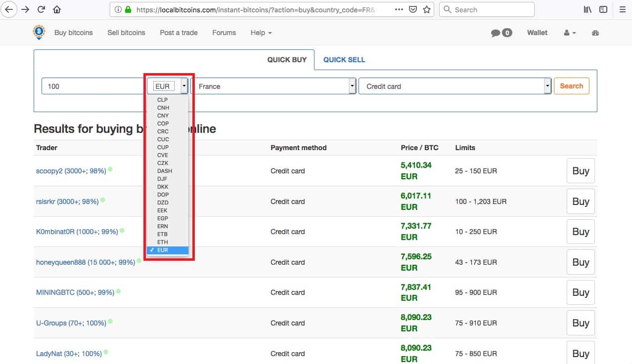Open trader LadyNat profile

69,354
